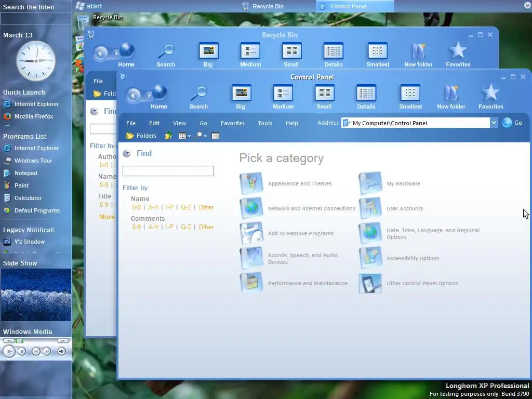
Task: Mute the Windows Media sidebar player
Action: pos(61,352)
